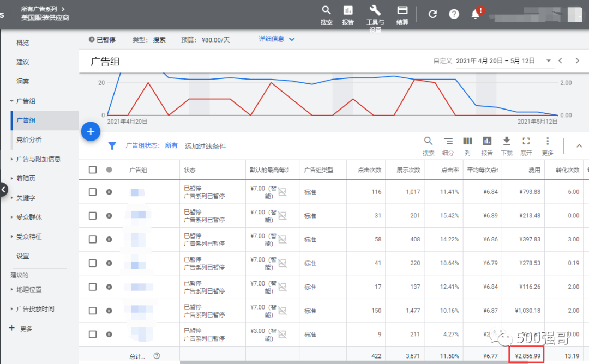
Task: Open 设置 in the sidebar
Action: tap(22, 256)
